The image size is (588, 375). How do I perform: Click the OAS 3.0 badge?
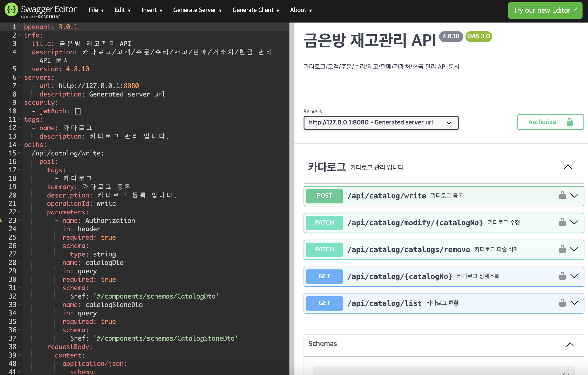pyautogui.click(x=479, y=36)
